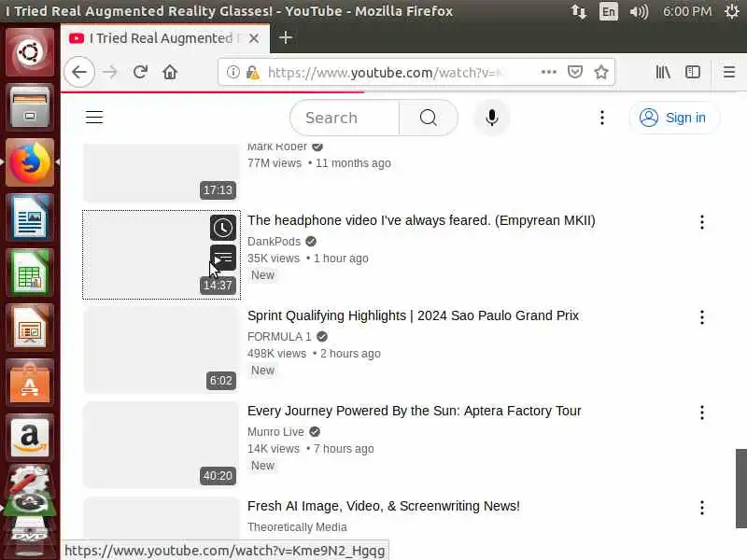Go back using the Firefox back arrow
The height and width of the screenshot is (560, 747).
click(x=79, y=73)
